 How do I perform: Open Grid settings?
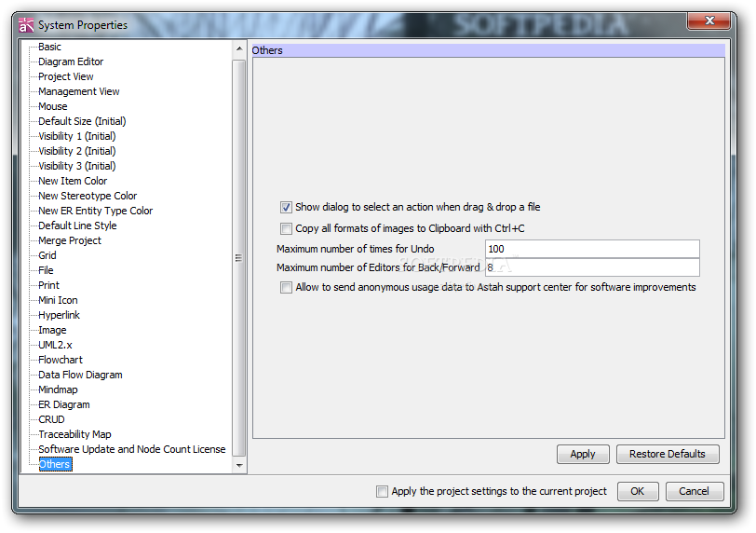click(47, 255)
